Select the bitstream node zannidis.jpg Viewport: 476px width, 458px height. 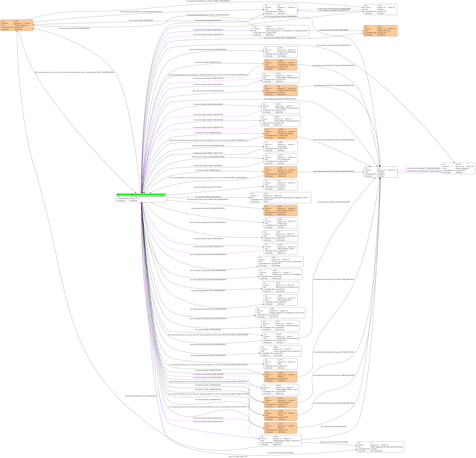(x=281, y=146)
